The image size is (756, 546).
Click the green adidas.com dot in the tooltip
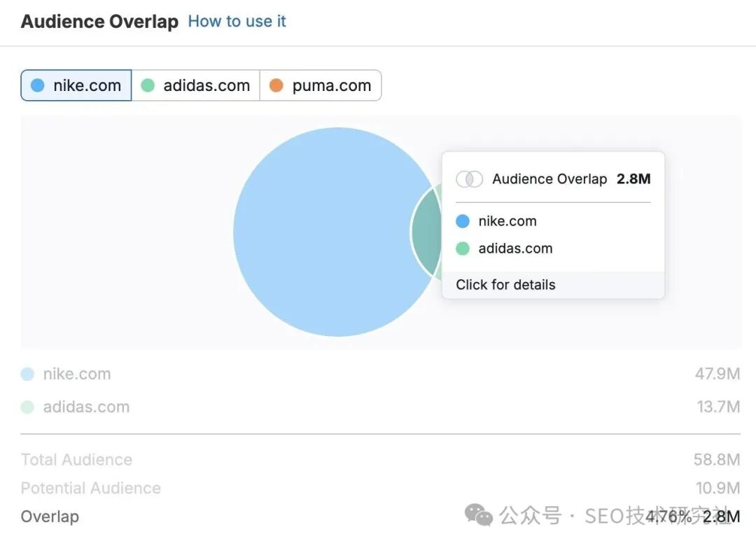[x=463, y=248]
